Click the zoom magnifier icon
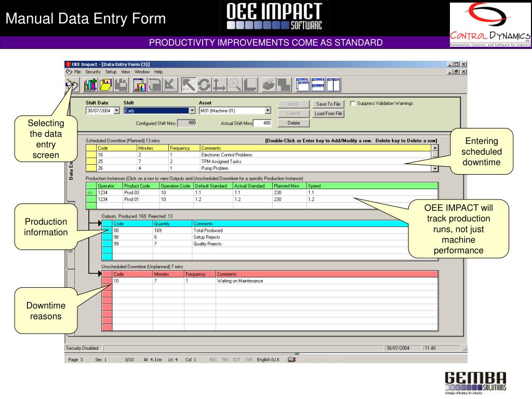The height and width of the screenshot is (399, 532). pos(234,85)
